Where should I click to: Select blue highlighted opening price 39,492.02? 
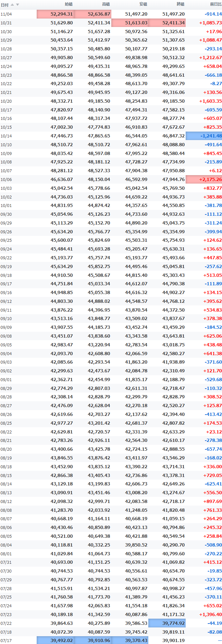pos(55,640)
